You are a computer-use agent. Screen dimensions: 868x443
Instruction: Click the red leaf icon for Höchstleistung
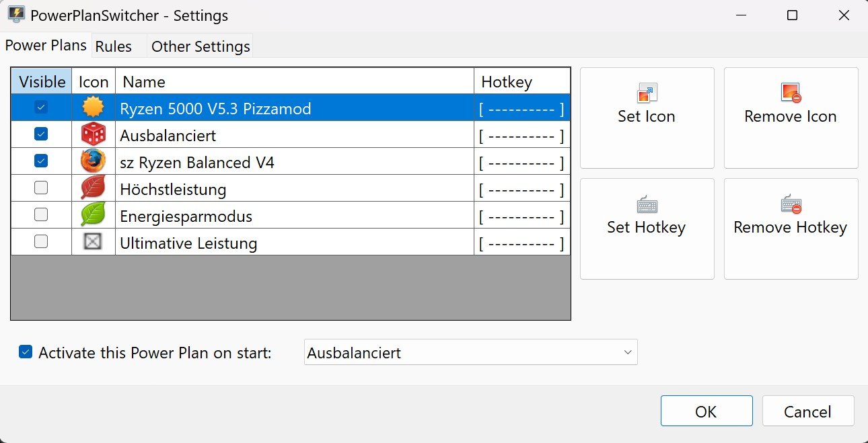coord(93,188)
